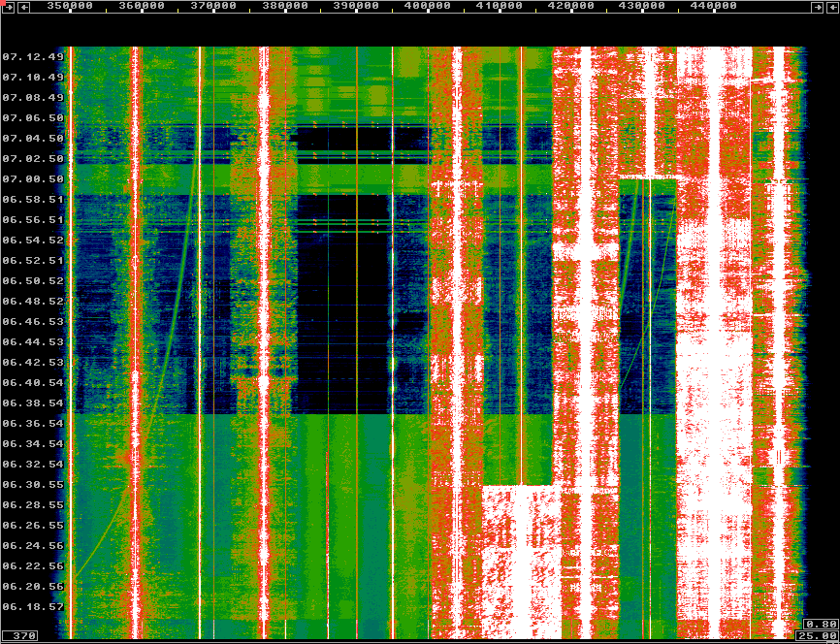The image size is (840, 644).
Task: Click the 07.10.49 time stamp
Action: coord(33,78)
